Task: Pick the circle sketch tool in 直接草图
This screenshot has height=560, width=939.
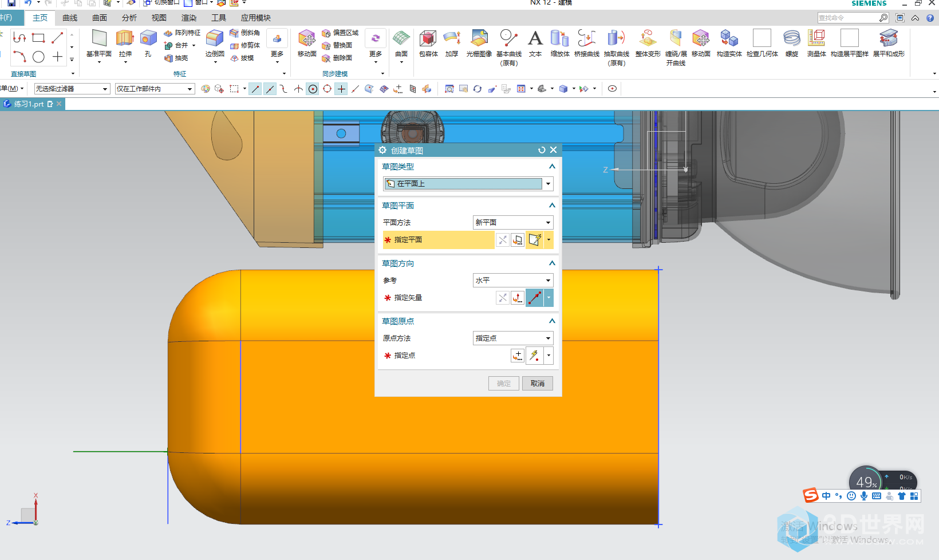Action: tap(38, 57)
